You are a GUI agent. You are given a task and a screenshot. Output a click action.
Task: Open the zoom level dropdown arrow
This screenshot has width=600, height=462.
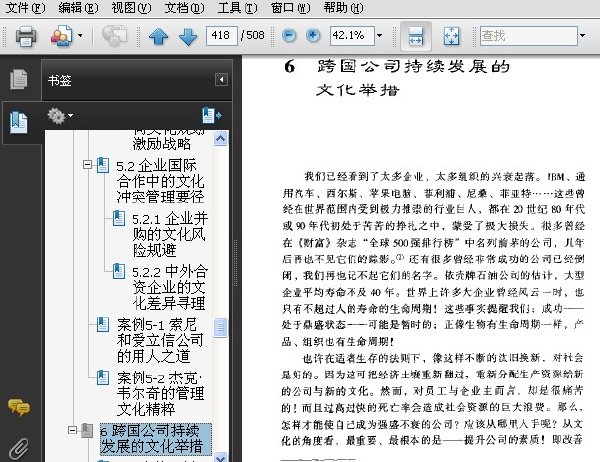click(379, 36)
